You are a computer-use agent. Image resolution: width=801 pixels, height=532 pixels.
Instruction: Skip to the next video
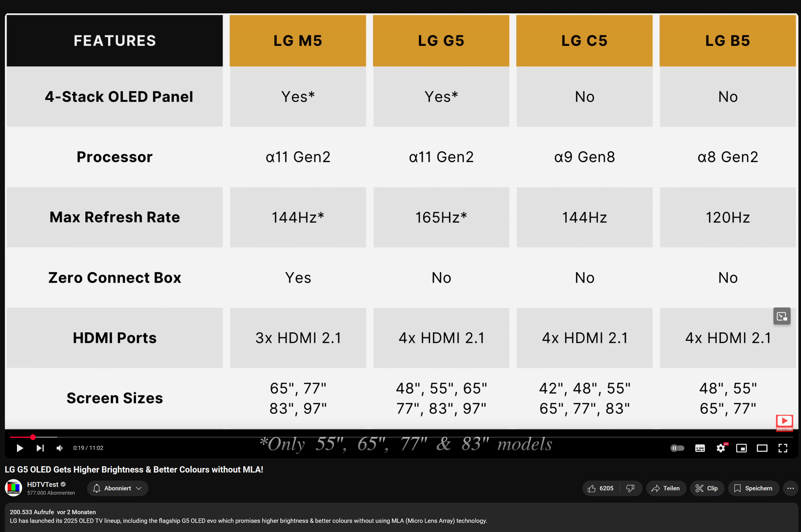click(x=40, y=448)
